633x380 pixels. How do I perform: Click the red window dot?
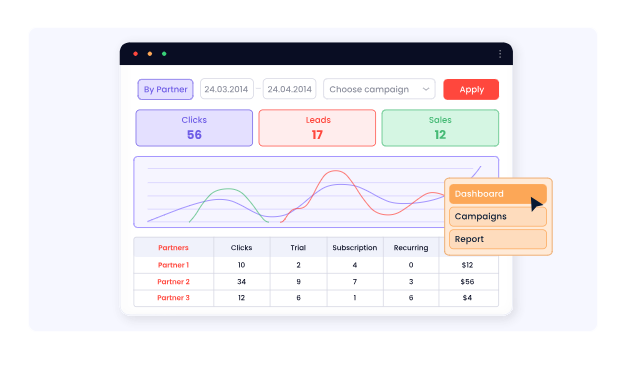tap(136, 54)
